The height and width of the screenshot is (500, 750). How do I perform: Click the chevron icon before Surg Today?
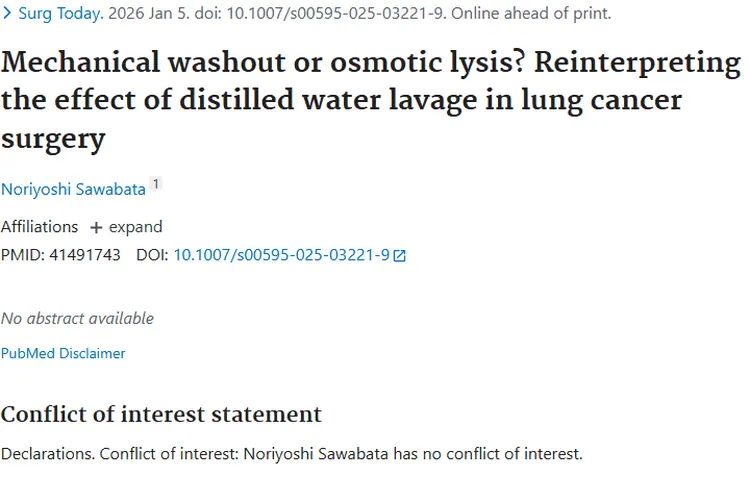click(7, 14)
